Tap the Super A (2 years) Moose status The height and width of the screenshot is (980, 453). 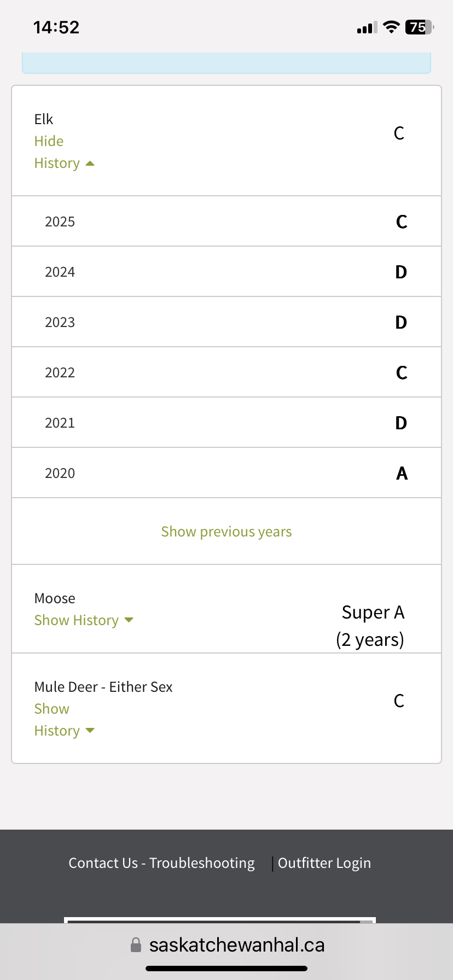click(371, 626)
